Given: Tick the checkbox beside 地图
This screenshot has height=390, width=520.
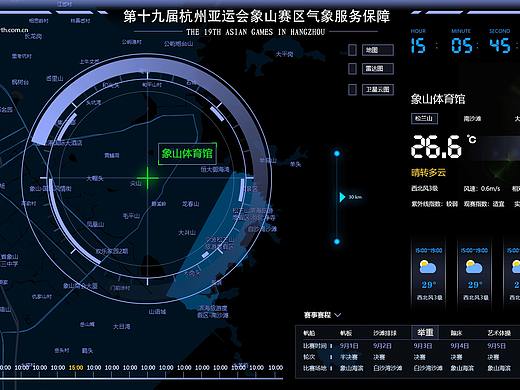Looking at the screenshot, I should click(352, 50).
